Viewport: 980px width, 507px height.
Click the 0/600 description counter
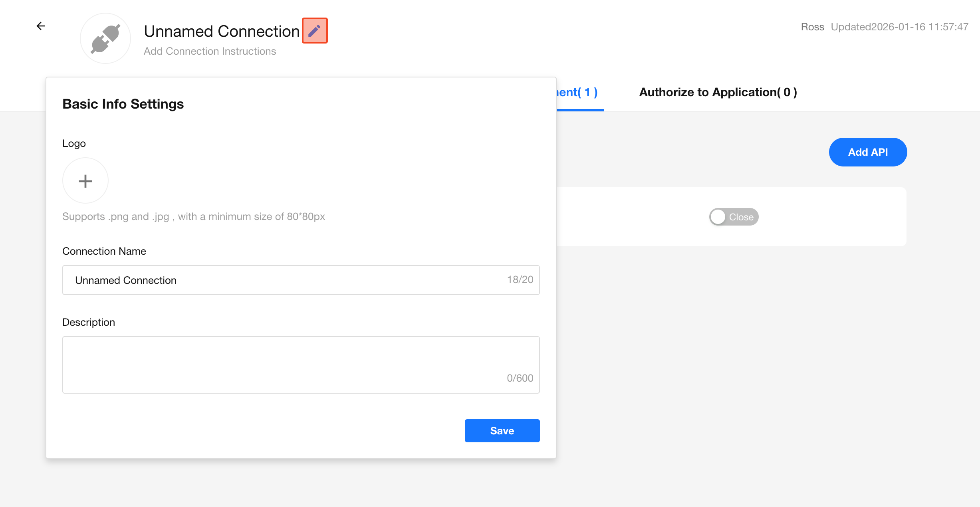point(520,378)
